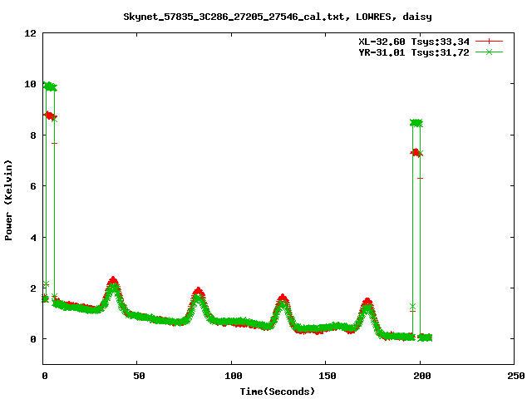Click the Time(Seconds) x-axis label
Viewport: 532px width, 399px height.
click(278, 391)
